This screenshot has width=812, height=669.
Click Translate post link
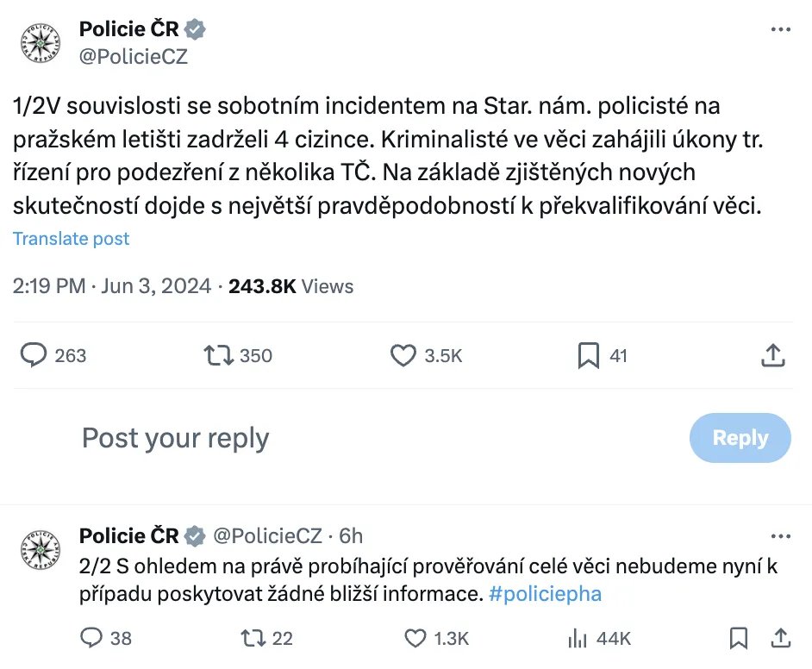pyautogui.click(x=71, y=239)
